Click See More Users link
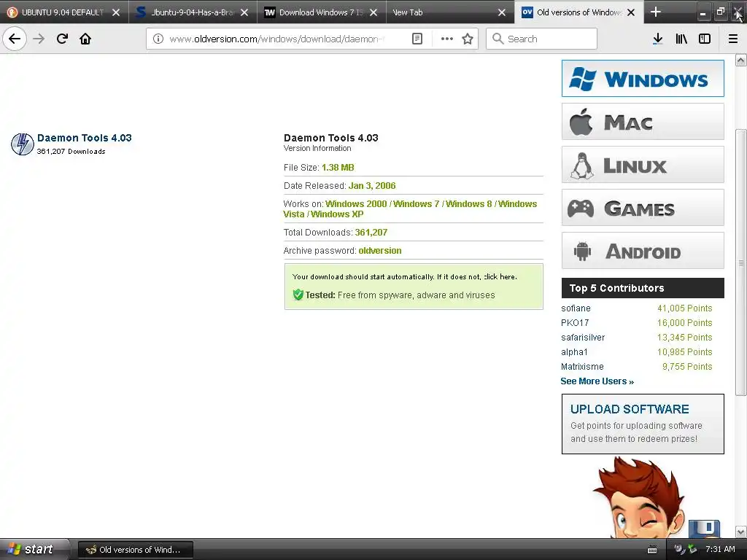The height and width of the screenshot is (560, 747). pos(597,381)
